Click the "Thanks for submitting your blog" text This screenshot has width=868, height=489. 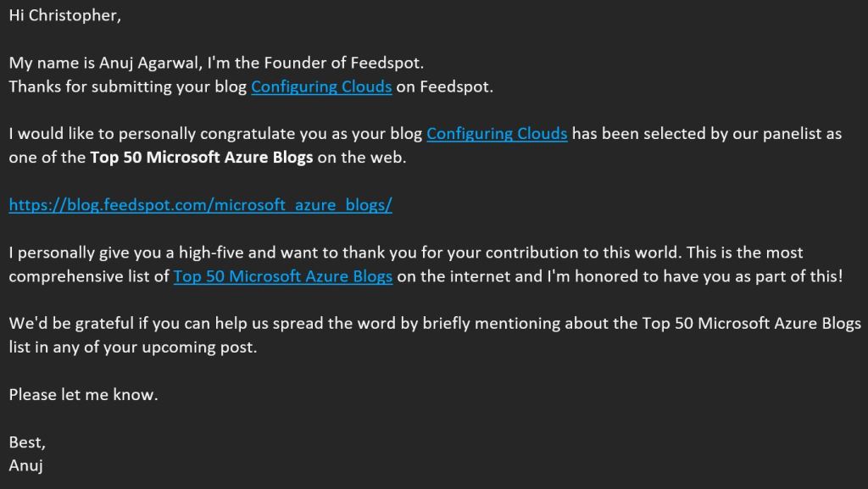127,86
